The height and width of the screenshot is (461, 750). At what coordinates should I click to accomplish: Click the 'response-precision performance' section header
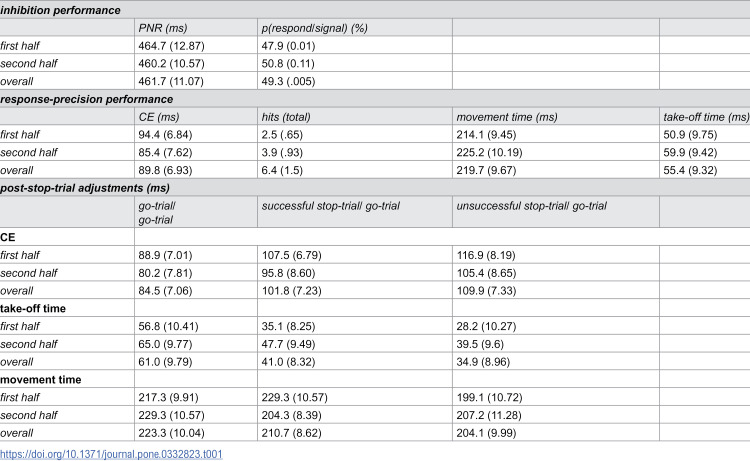87,99
